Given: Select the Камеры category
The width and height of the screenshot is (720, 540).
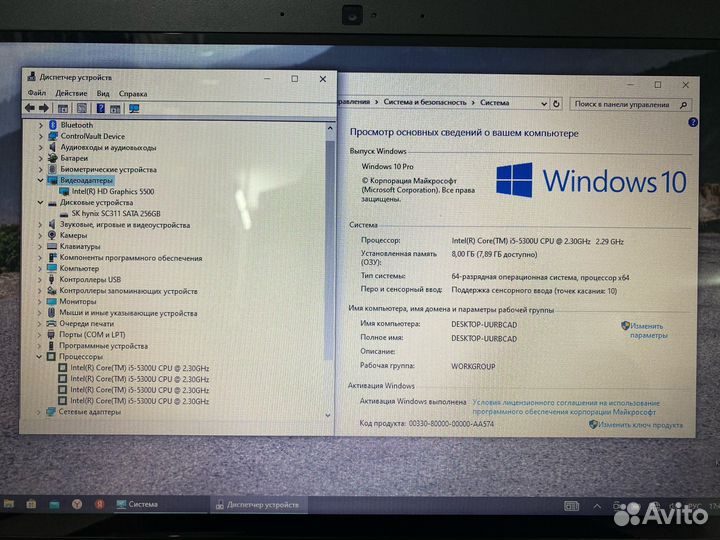Looking at the screenshot, I should [73, 235].
